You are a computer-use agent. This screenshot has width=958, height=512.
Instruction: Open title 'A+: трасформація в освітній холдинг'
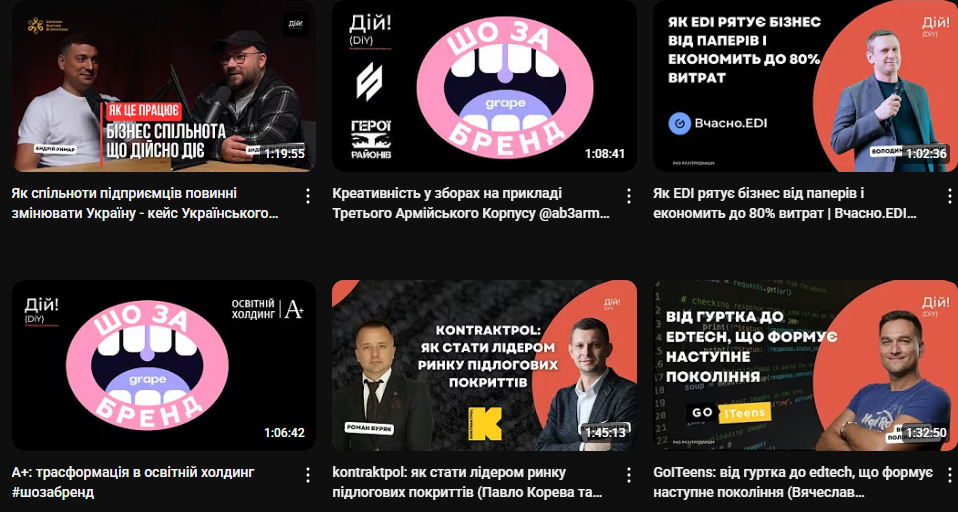point(133,482)
